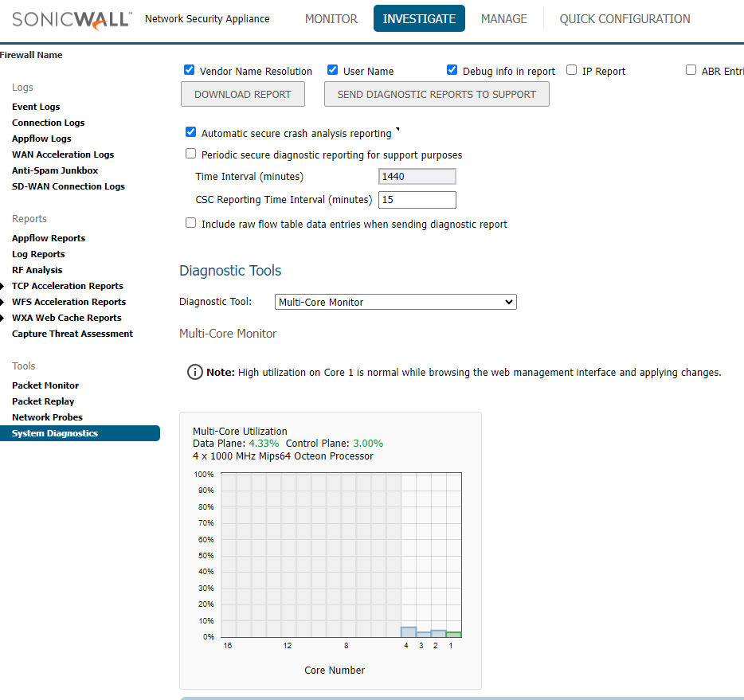This screenshot has height=700, width=744.
Task: Click the 'Firewall Name' label
Action: (x=31, y=55)
